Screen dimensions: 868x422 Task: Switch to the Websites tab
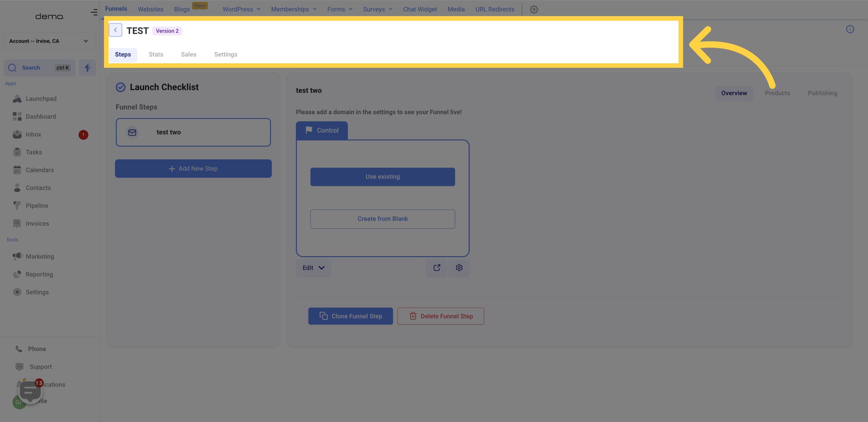(150, 10)
